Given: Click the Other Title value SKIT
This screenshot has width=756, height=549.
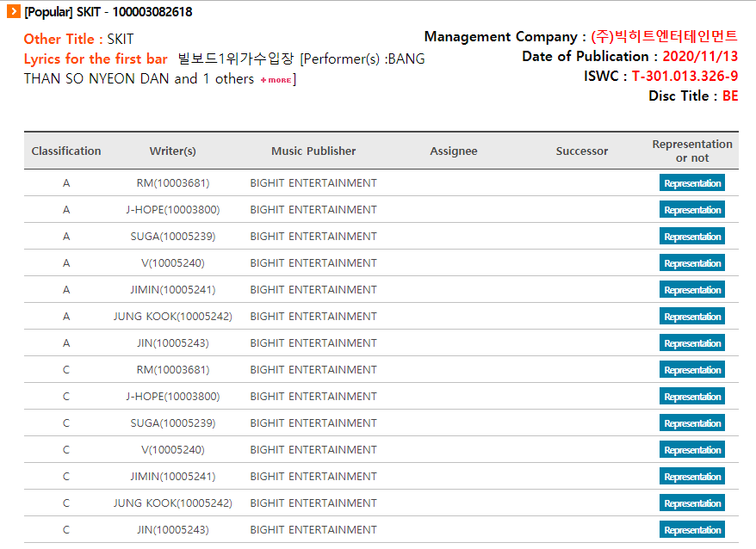Looking at the screenshot, I should (120, 39).
